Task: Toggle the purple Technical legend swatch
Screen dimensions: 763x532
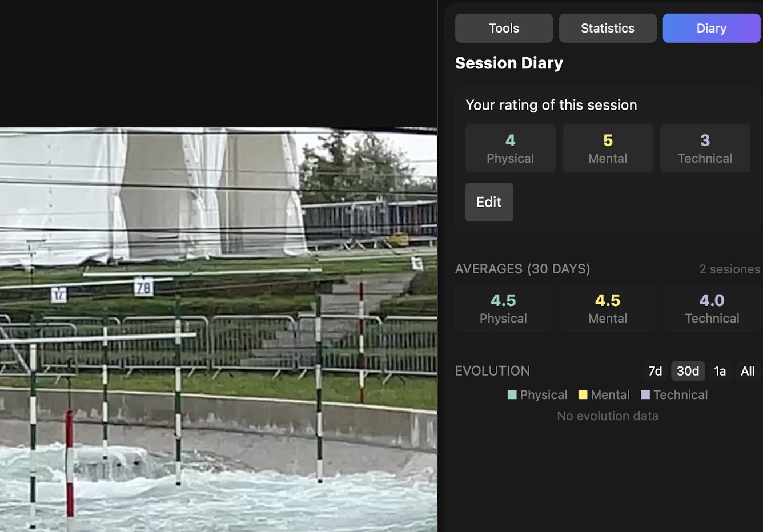Action: click(x=645, y=395)
